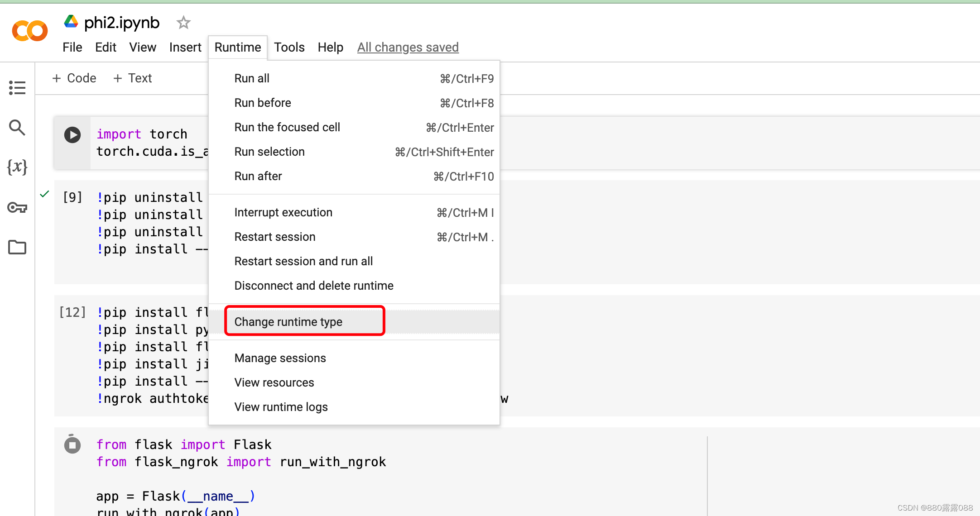Open Manage sessions entry
Image resolution: width=980 pixels, height=516 pixels.
(280, 358)
